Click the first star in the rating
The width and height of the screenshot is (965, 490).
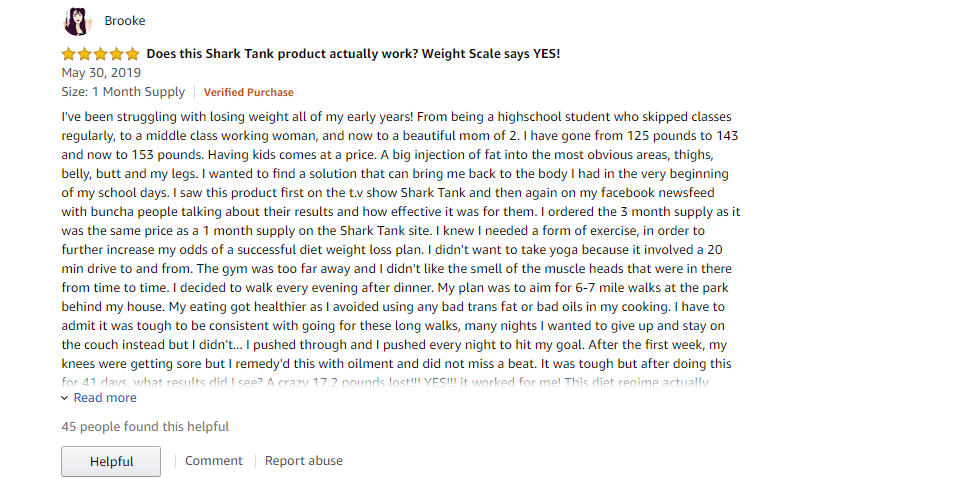coord(69,54)
